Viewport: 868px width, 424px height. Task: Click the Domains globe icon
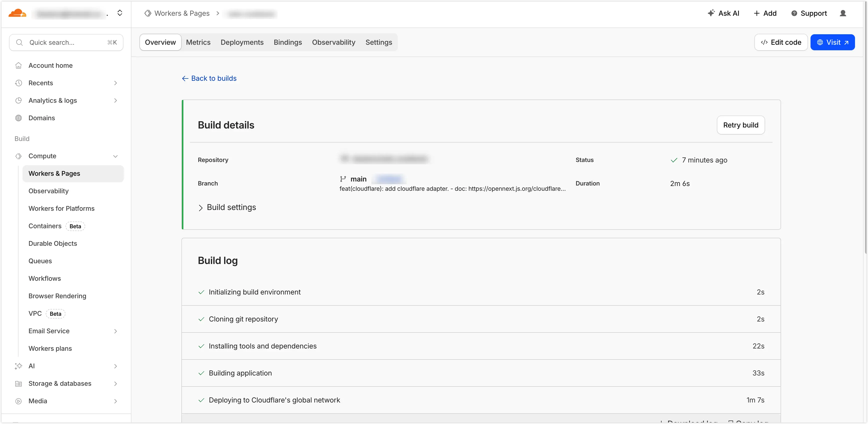(18, 118)
